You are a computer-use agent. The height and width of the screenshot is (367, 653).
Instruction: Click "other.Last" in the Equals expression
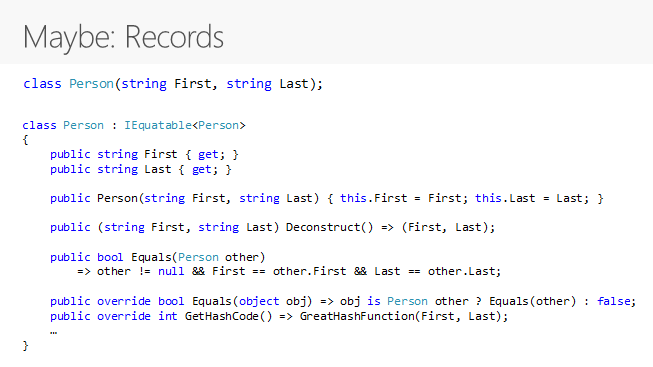point(462,272)
